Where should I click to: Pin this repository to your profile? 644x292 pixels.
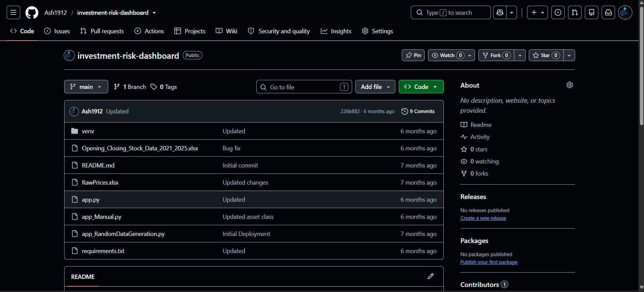point(413,55)
